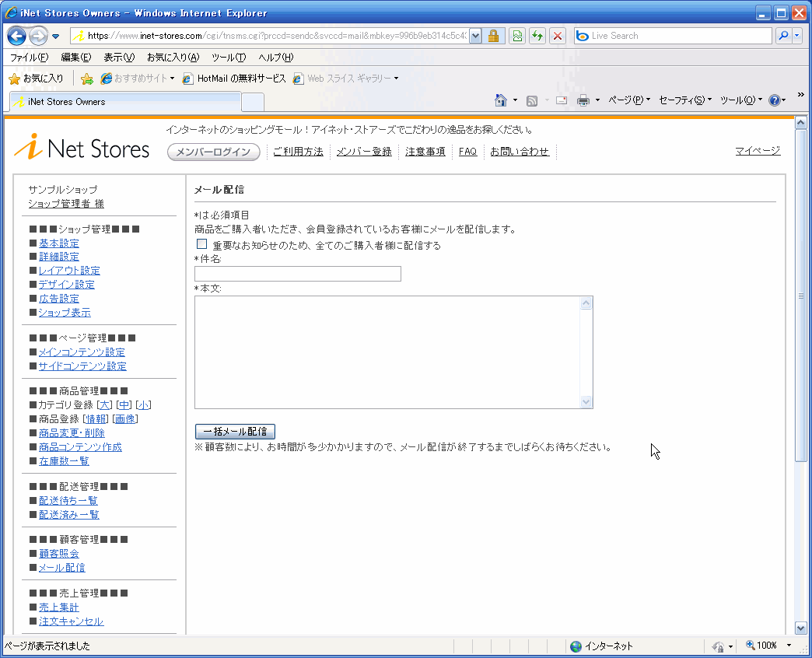Click the browser Back arrow button

pos(16,36)
